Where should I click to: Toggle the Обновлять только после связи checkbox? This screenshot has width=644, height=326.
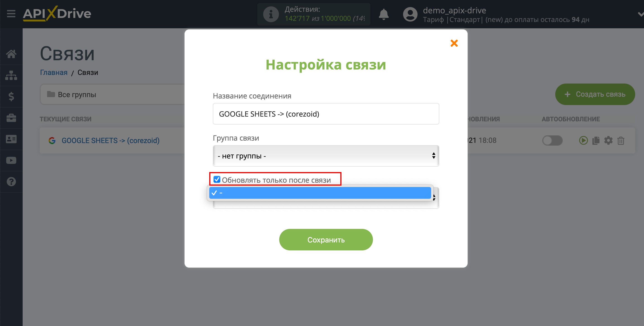[x=216, y=180]
